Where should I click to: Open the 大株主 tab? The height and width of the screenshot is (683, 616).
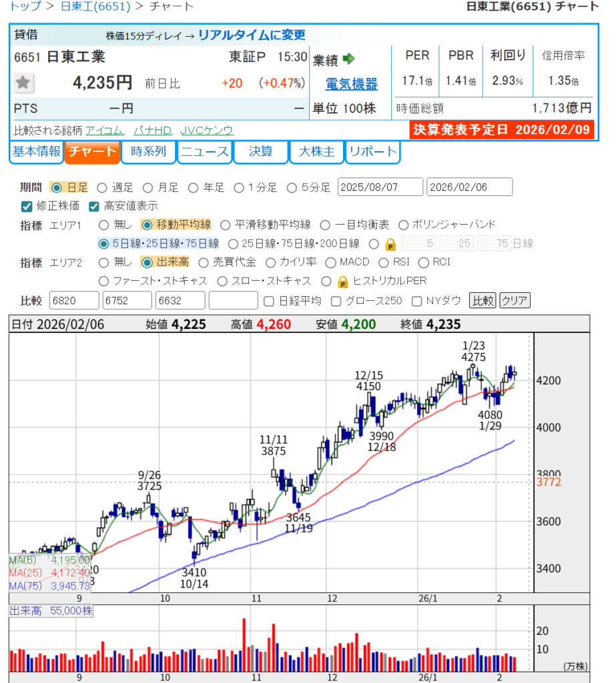(316, 152)
